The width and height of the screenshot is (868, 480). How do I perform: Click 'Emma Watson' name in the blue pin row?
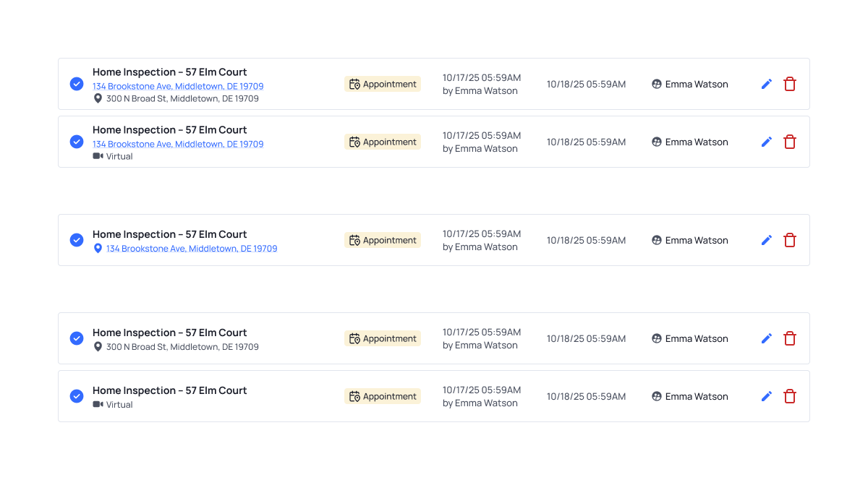coord(697,240)
